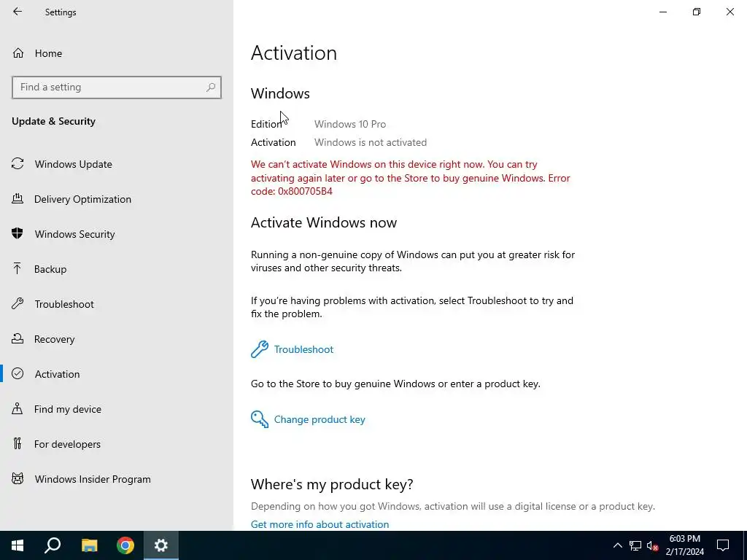Restore down the Settings window
Image resolution: width=747 pixels, height=560 pixels.
[x=697, y=12]
